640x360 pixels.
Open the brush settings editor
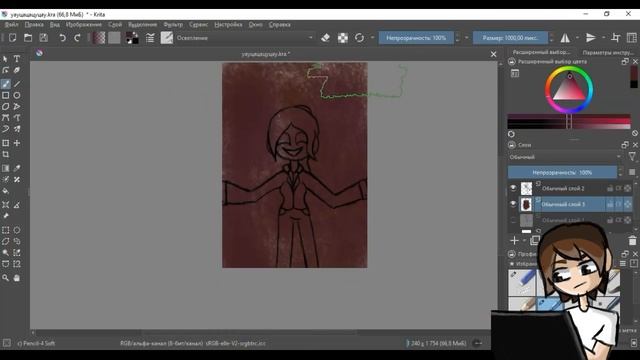[150, 38]
